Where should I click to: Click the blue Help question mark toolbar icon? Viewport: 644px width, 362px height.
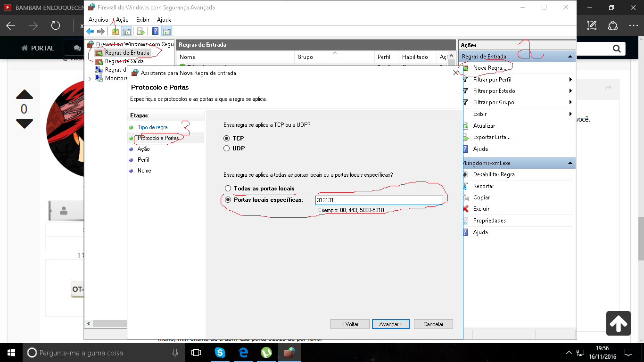156,32
